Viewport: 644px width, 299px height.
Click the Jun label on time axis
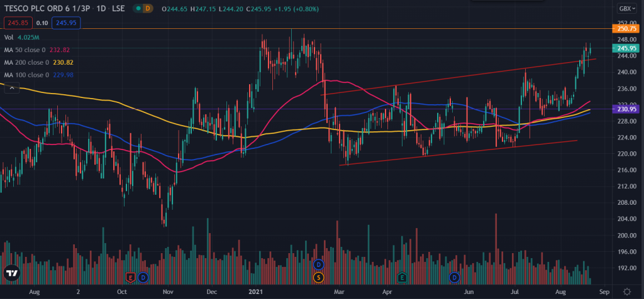pos(468,292)
